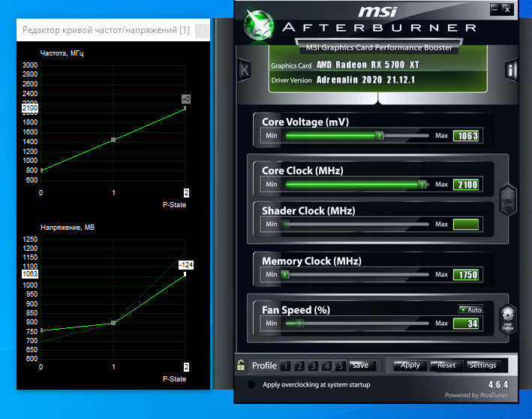Close the frequency/voltage curve editor window
532x419 pixels.
[x=202, y=32]
